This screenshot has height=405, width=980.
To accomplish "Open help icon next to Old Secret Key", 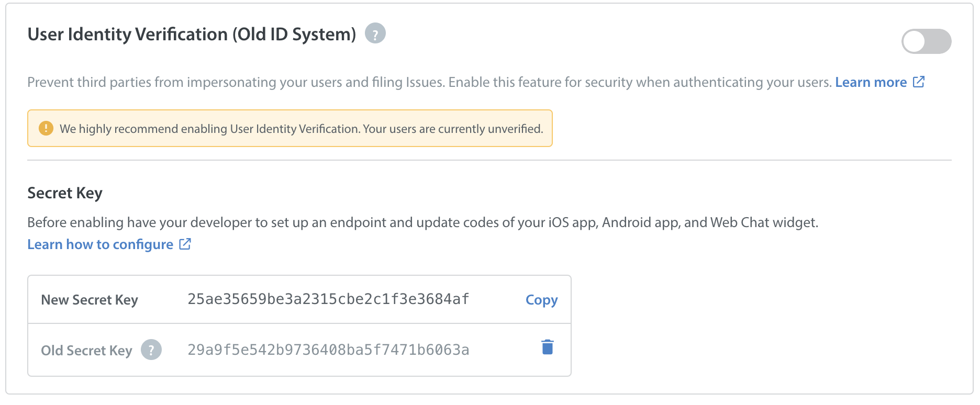I will tap(151, 350).
